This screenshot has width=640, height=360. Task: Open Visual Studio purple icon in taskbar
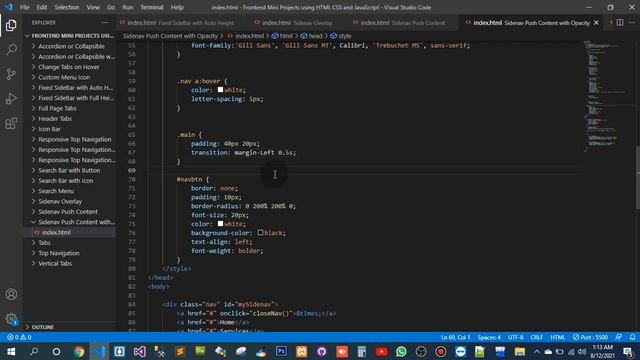tap(140, 351)
